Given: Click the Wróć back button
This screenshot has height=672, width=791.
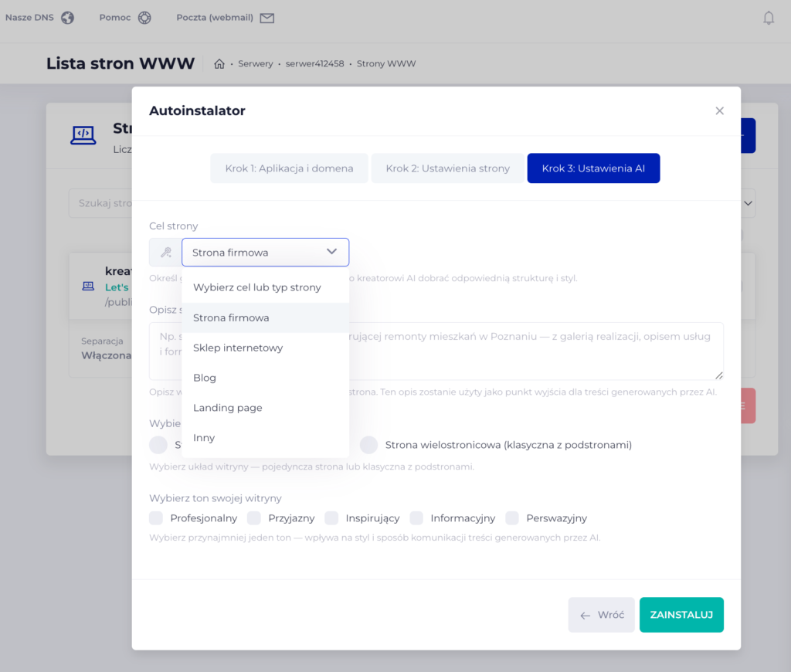Looking at the screenshot, I should click(601, 615).
